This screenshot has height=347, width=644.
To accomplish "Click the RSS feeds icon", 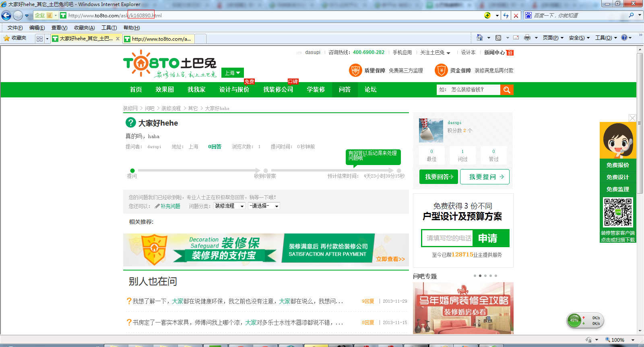I will pos(498,37).
